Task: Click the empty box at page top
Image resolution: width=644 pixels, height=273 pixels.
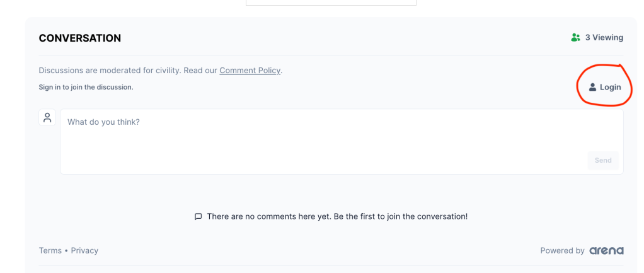Action: [x=331, y=3]
